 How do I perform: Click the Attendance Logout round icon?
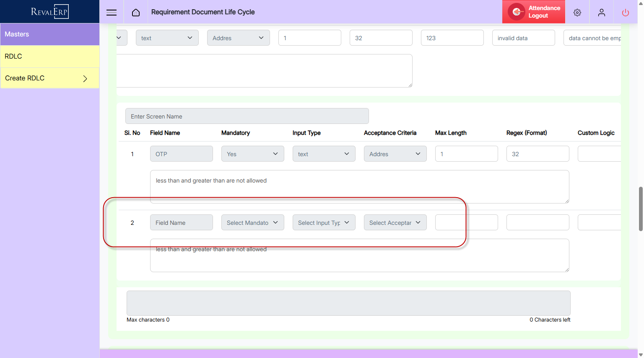click(517, 12)
